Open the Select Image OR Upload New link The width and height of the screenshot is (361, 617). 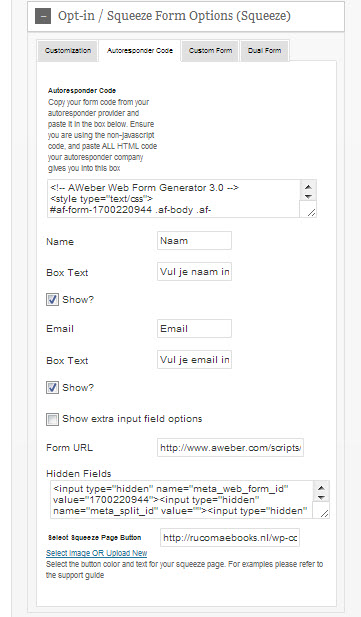[x=96, y=553]
